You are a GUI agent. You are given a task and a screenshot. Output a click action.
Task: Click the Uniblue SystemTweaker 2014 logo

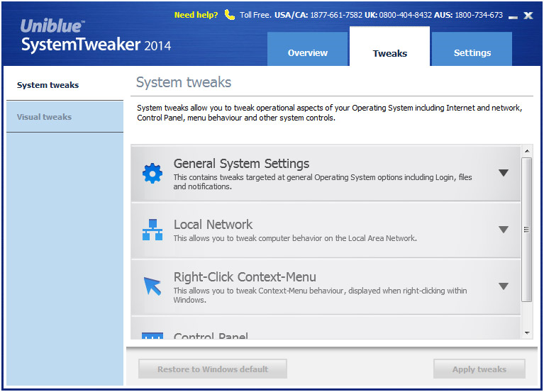pos(96,35)
